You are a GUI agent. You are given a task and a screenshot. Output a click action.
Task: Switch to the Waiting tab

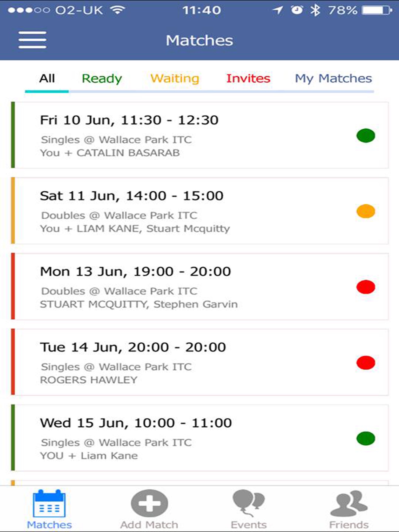pyautogui.click(x=175, y=78)
